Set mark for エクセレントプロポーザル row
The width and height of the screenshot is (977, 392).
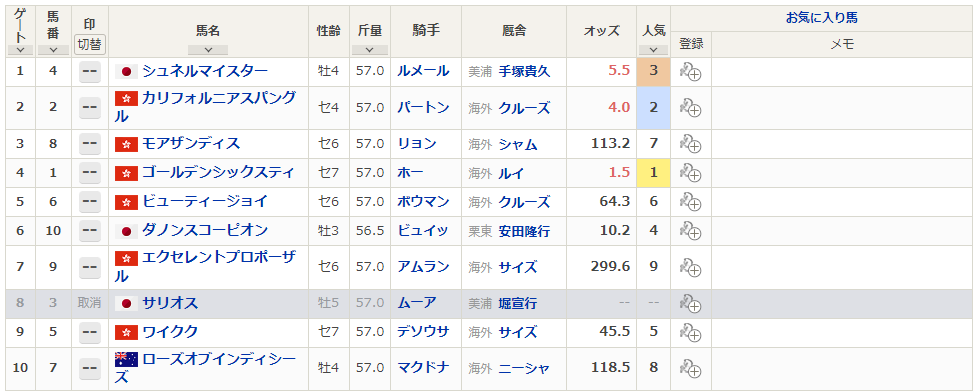pos(90,267)
